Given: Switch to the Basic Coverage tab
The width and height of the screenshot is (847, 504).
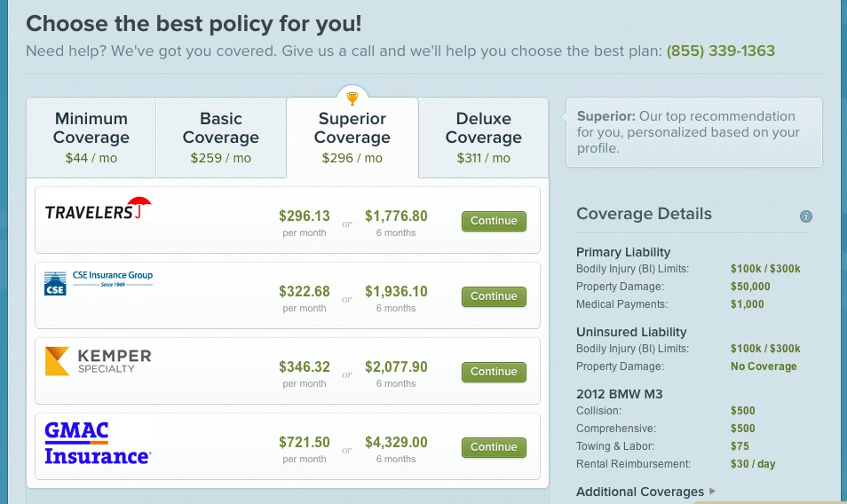Looking at the screenshot, I should pyautogui.click(x=221, y=138).
